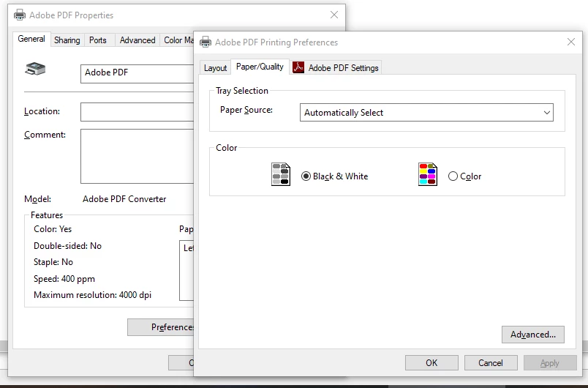Click the 'Color: Yes' feature text
Screen dimensions: 588x388
(53, 229)
